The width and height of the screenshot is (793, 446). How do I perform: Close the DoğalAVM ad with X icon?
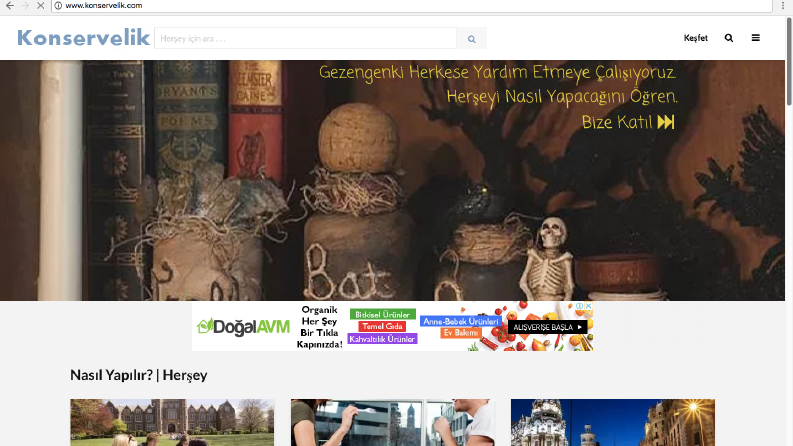(589, 306)
